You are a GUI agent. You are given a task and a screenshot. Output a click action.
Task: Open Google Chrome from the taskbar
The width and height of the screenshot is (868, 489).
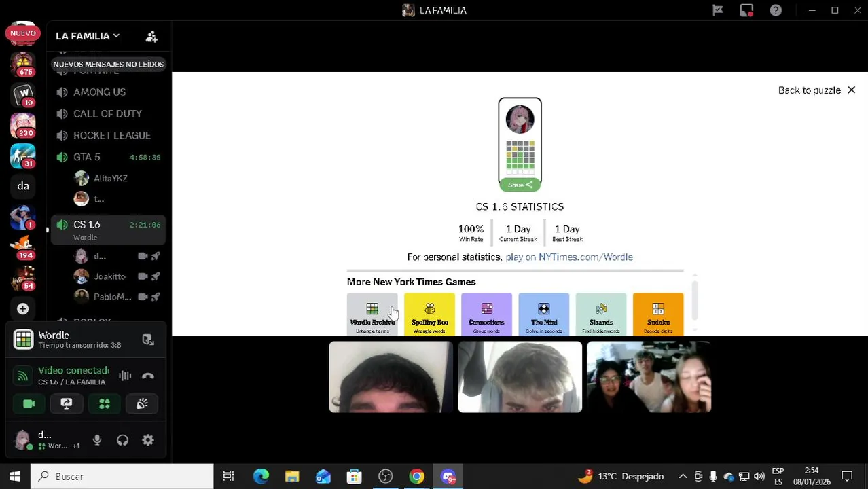pos(416,477)
